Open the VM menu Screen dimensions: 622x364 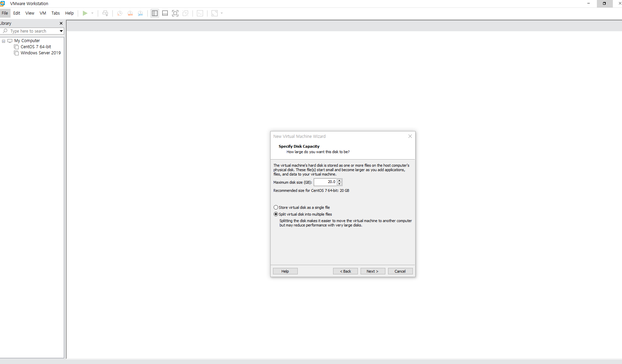point(43,13)
